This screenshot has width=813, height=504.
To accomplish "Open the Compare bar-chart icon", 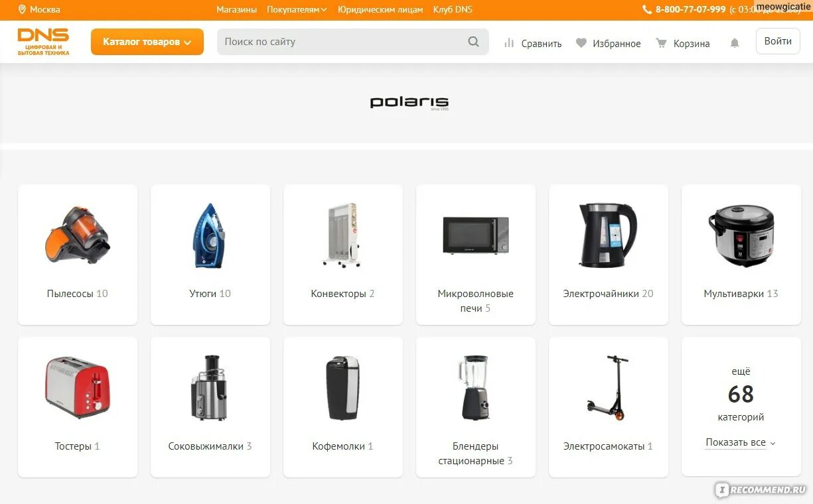I will (x=509, y=43).
